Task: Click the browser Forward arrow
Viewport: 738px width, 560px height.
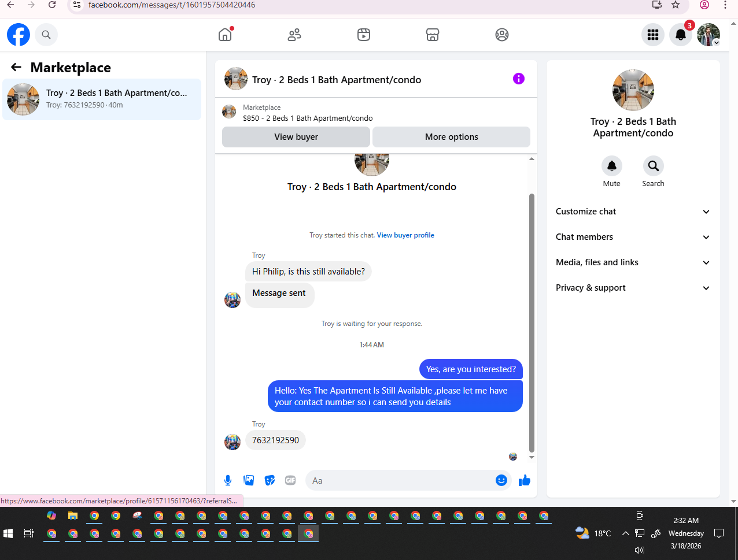Action: (31, 5)
